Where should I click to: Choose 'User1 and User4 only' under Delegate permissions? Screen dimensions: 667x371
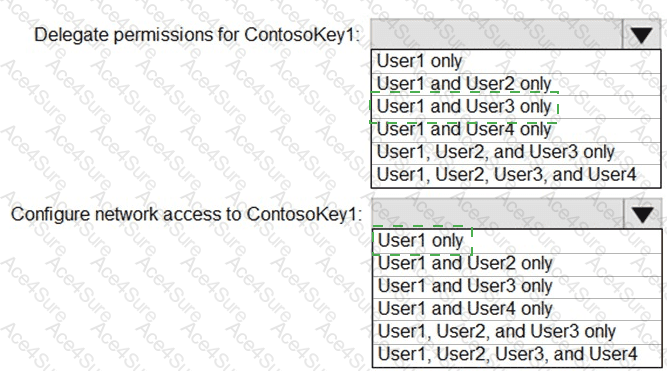point(516,129)
